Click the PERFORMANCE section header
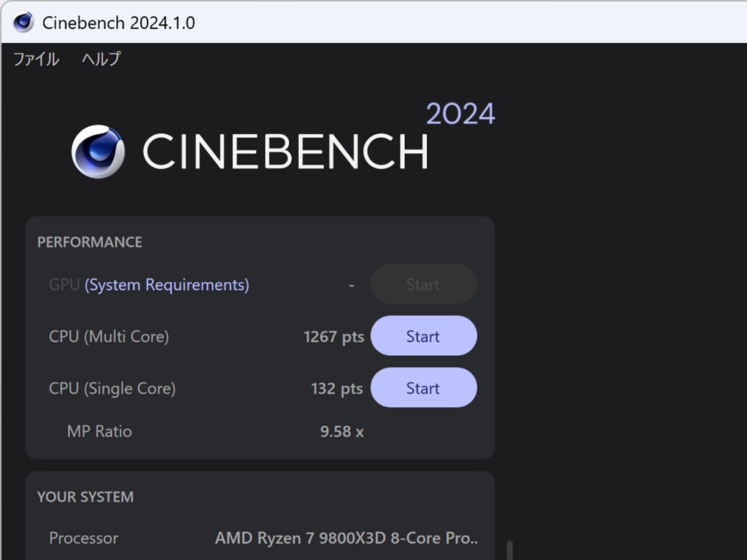The image size is (747, 560). [x=90, y=242]
